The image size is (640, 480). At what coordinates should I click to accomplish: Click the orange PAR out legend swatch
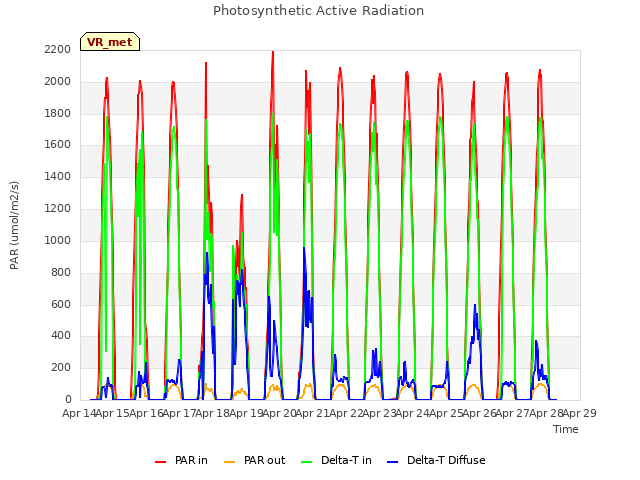pos(230,462)
